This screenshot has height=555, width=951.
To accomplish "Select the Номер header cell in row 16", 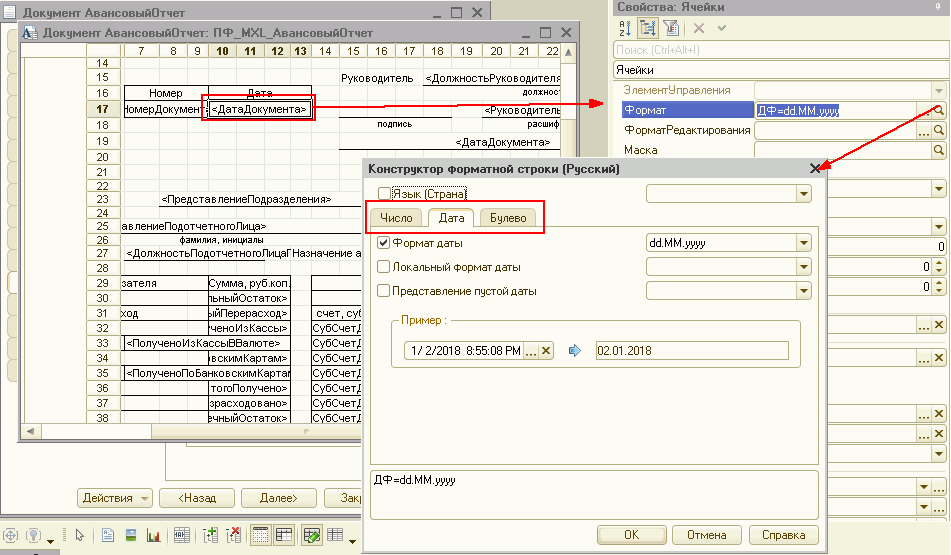I will tap(166, 93).
